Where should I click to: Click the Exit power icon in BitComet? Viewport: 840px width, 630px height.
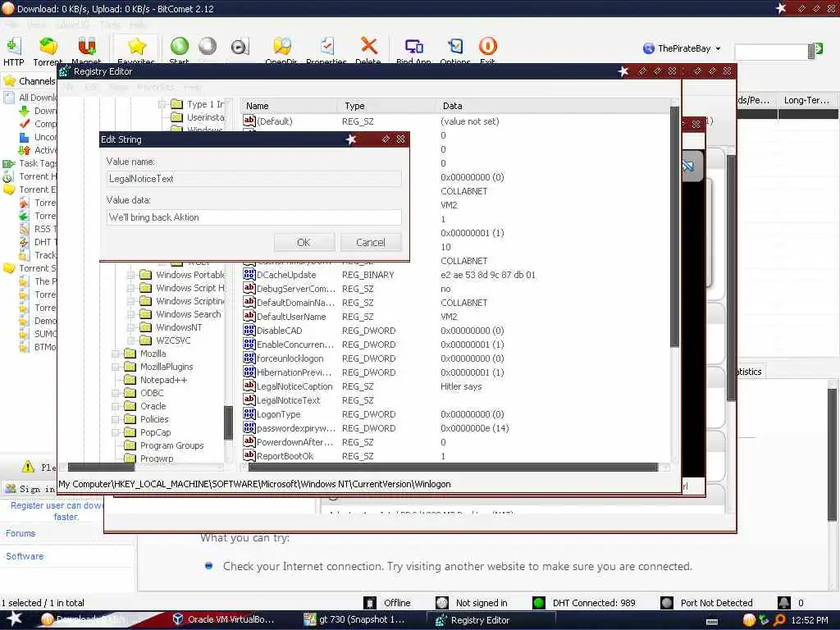[487, 46]
